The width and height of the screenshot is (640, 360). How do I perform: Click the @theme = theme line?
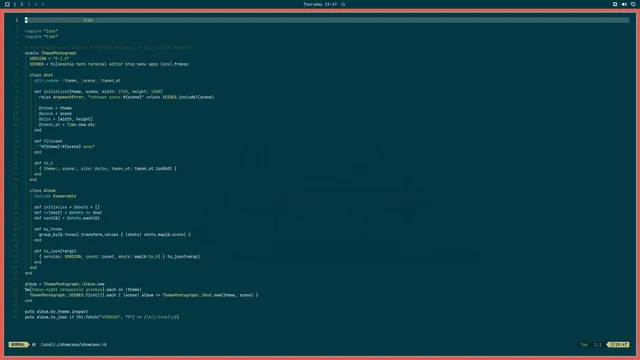point(55,108)
